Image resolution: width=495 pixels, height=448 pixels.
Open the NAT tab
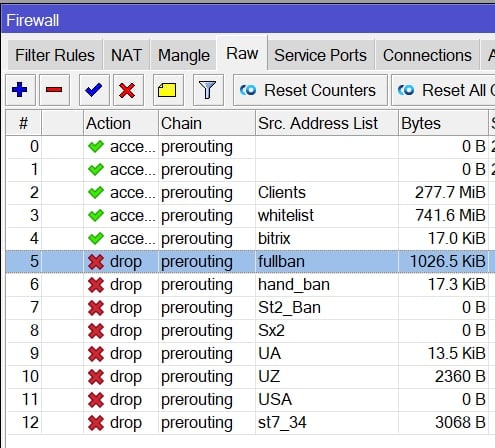tap(126, 55)
